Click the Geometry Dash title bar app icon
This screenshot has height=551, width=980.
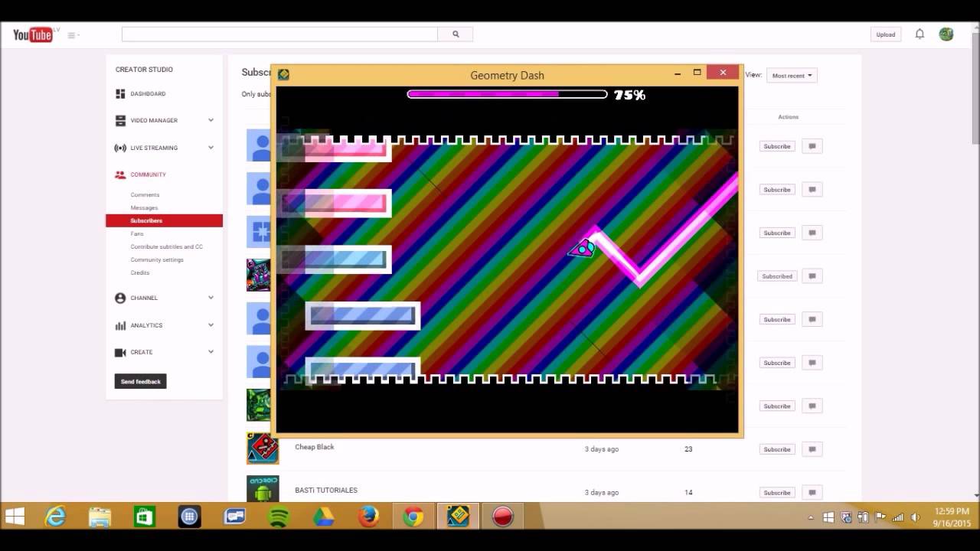(283, 74)
